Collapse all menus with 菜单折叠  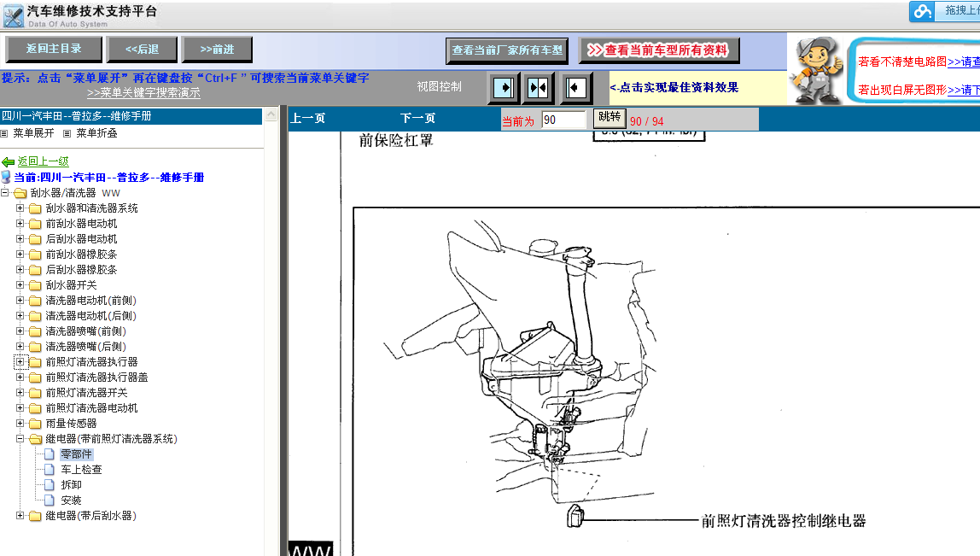coord(96,133)
